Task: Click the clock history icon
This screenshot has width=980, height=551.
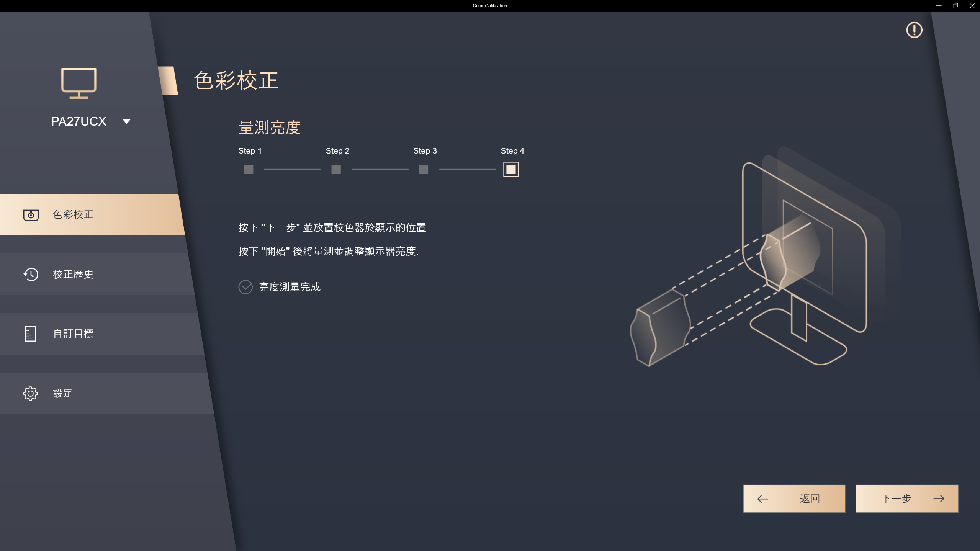Action: 31,274
